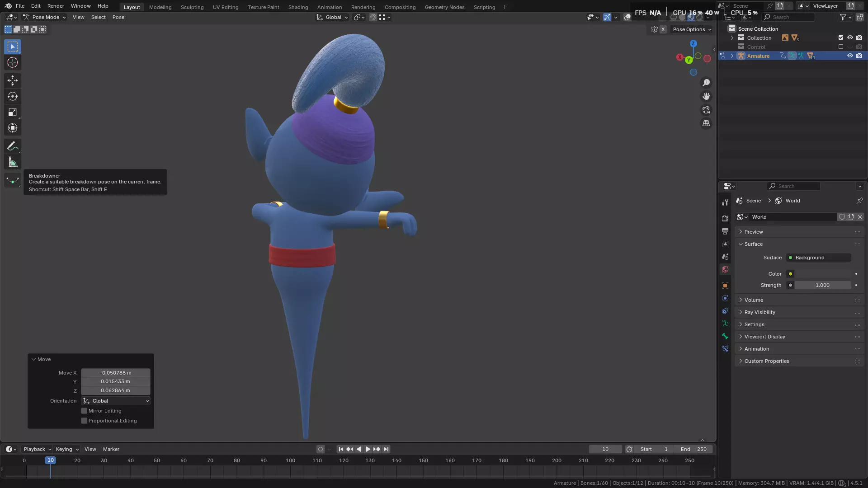Click the Z axis in navigation gizmo
This screenshot has width=868, height=488.
click(x=693, y=43)
